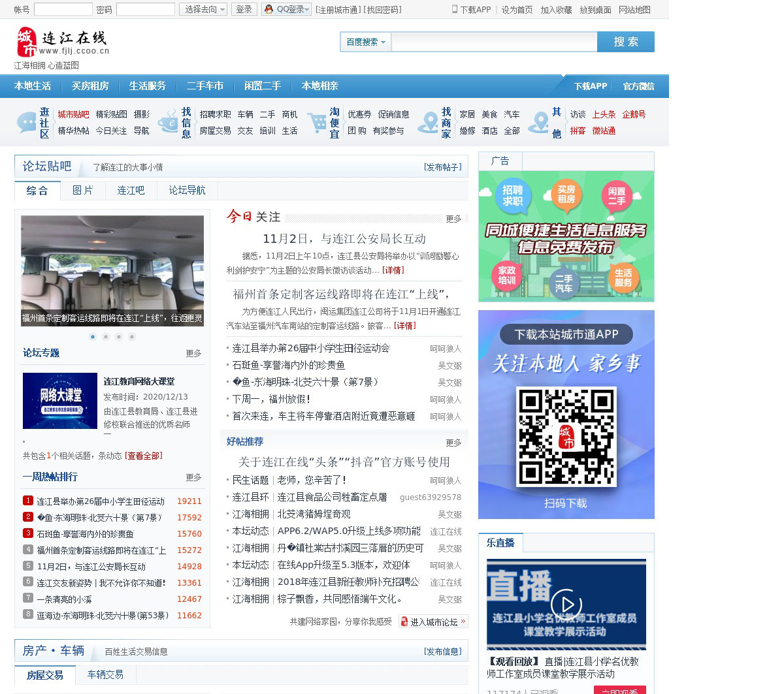Select the second carousel dot
The height and width of the screenshot is (694, 784).
pos(106,337)
